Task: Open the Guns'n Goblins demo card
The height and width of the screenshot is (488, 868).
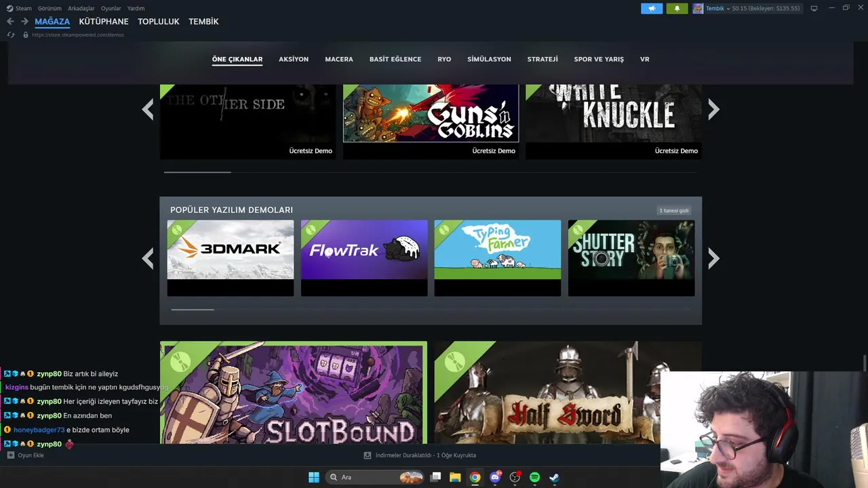Action: pos(431,122)
